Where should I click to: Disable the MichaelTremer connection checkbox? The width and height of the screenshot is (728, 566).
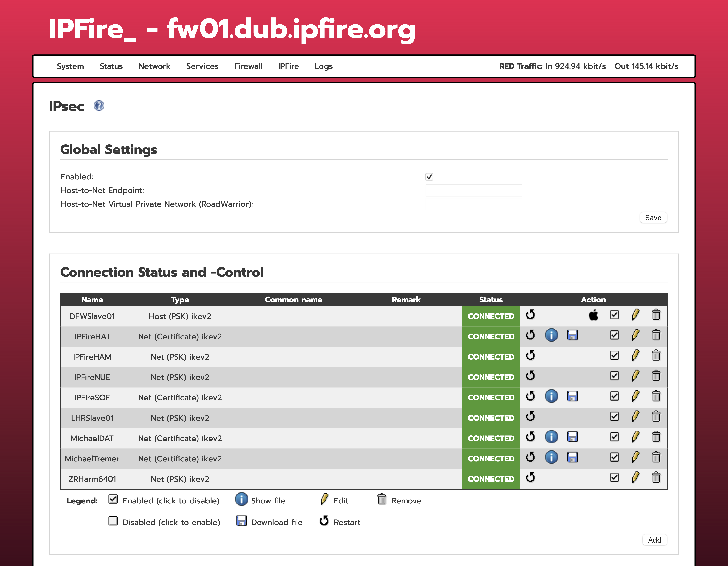point(614,457)
